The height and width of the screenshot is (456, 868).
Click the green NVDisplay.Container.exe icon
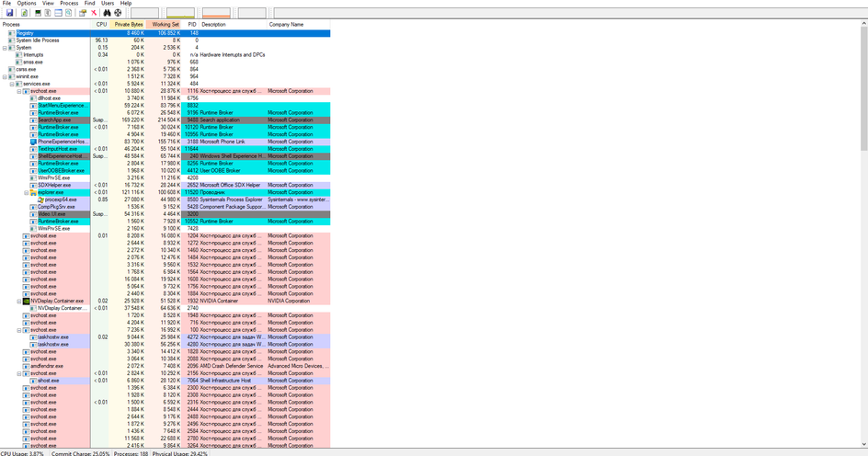click(26, 301)
